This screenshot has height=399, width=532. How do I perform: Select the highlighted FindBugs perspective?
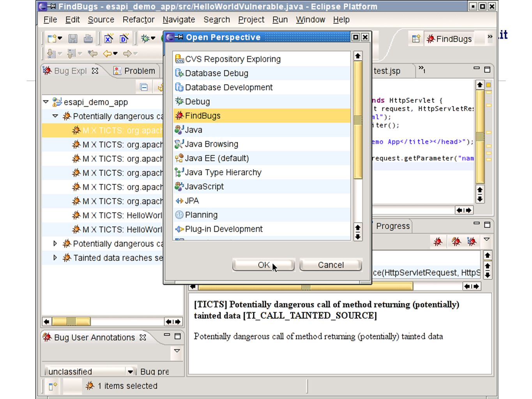click(x=262, y=116)
